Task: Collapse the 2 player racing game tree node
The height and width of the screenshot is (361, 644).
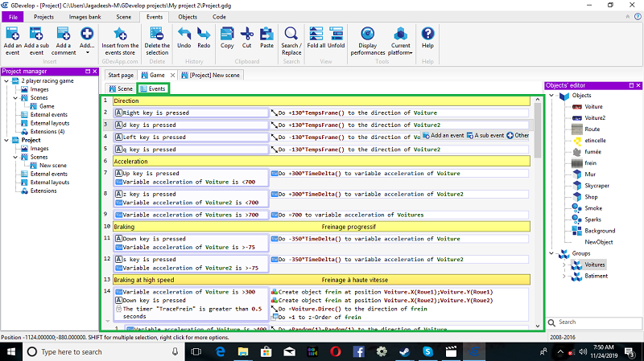Action: click(x=6, y=81)
